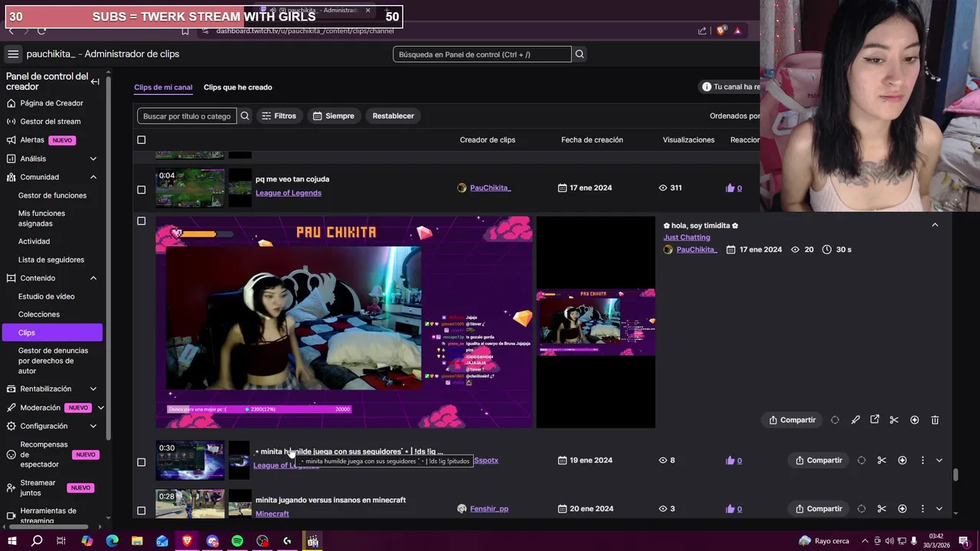Click Compartir in the expanded clip
980x551 pixels.
pos(792,420)
